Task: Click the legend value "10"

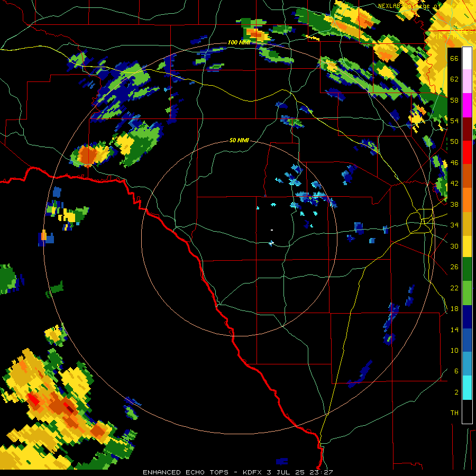Action: [454, 350]
